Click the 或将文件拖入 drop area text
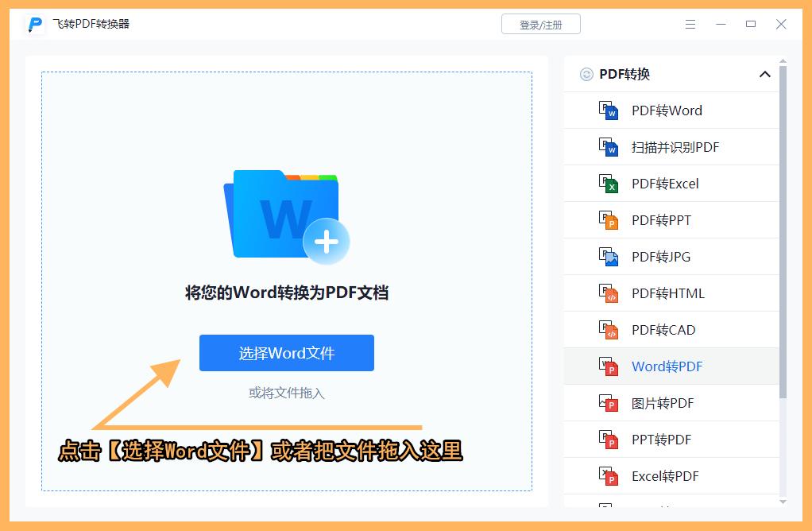 pyautogui.click(x=286, y=393)
